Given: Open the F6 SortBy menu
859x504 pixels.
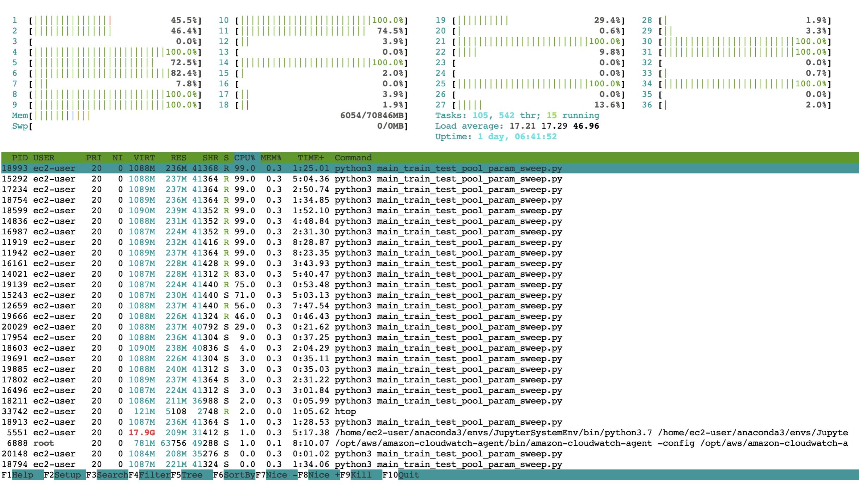Looking at the screenshot, I should (x=234, y=475).
